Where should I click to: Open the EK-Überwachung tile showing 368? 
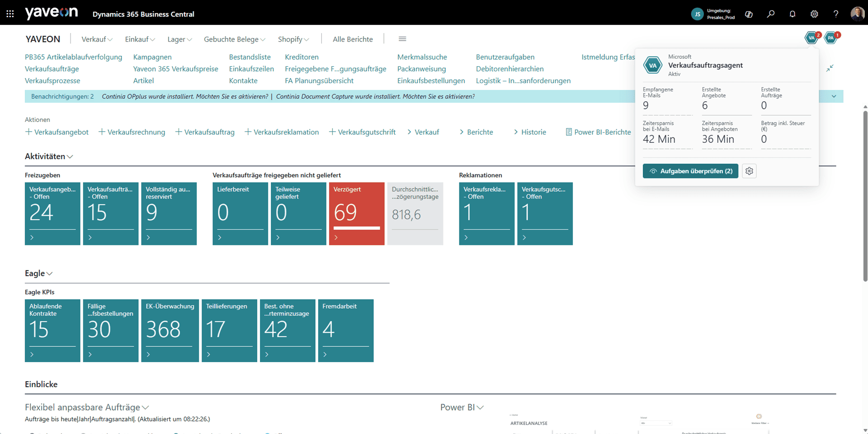[x=170, y=330]
